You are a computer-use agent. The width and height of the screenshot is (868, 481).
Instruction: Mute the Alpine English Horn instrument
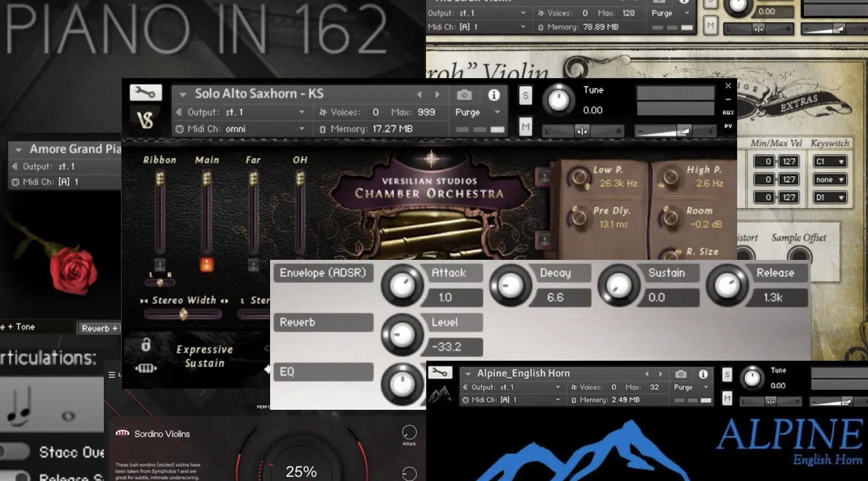pos(727,398)
